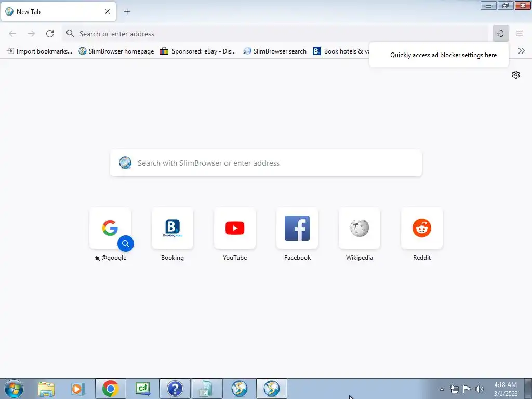
Task: Open the volume speaker tray icon
Action: click(x=480, y=389)
